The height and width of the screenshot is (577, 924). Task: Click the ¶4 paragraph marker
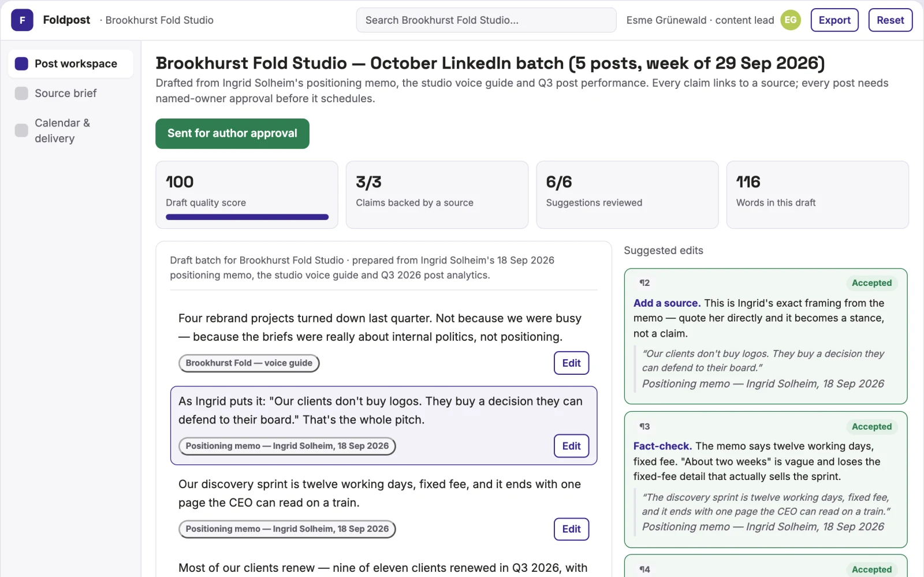click(x=644, y=569)
